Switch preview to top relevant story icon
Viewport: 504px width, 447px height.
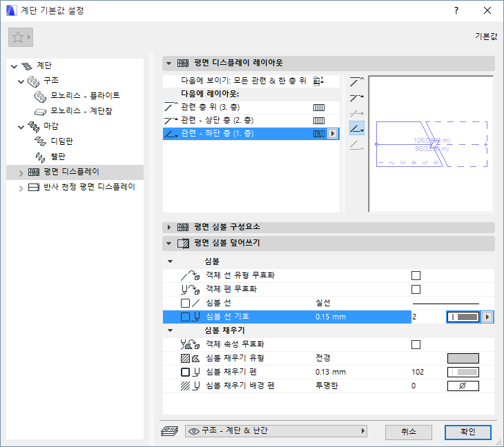click(357, 98)
